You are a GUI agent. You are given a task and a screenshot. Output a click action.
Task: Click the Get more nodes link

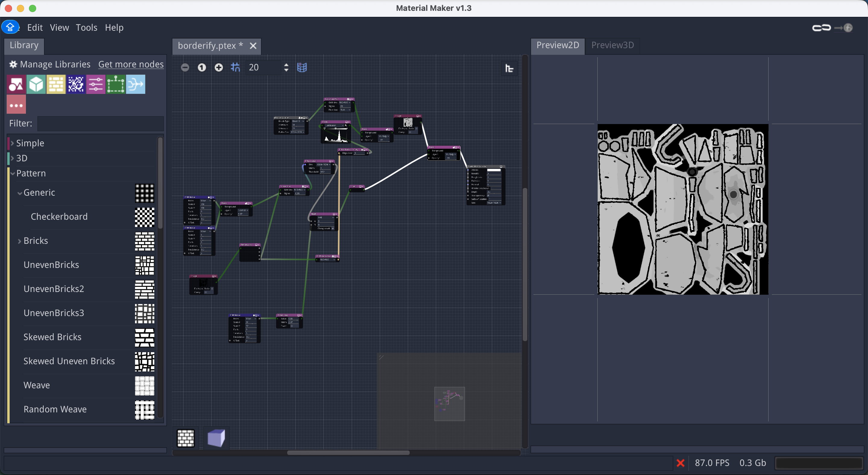coord(131,64)
